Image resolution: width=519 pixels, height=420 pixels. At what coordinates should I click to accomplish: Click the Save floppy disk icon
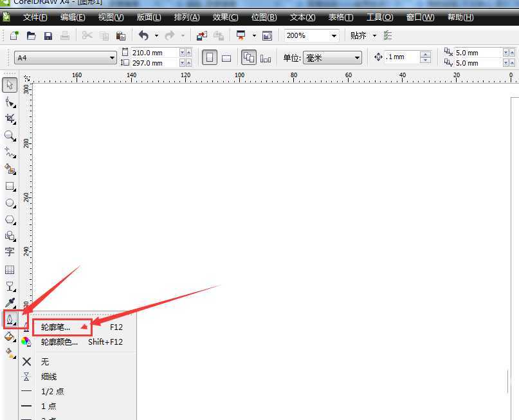(48, 36)
